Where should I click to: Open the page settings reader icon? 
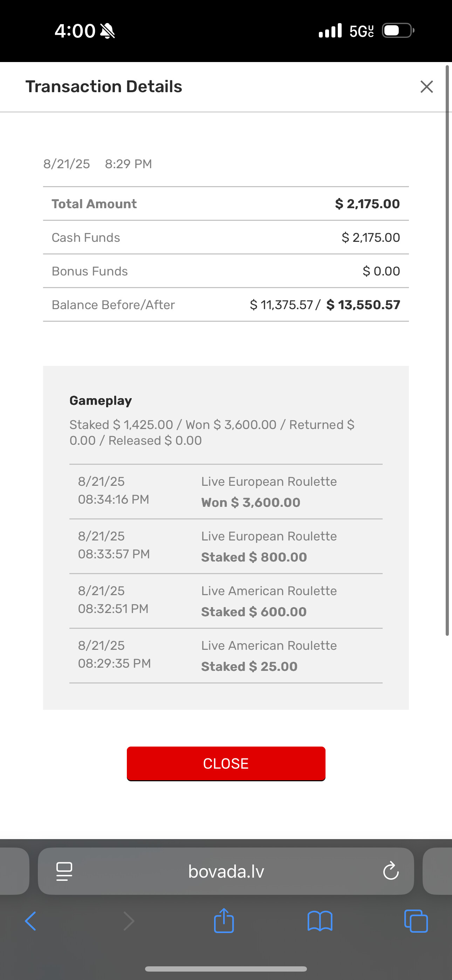(x=64, y=871)
